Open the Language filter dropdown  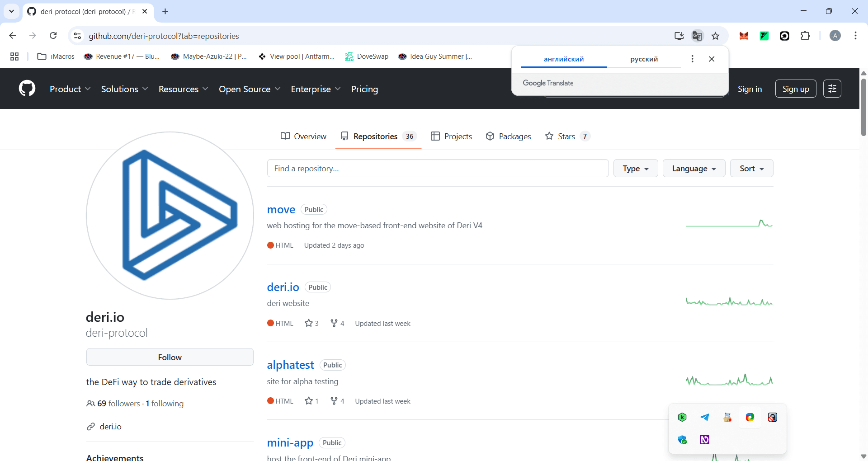[x=694, y=168]
